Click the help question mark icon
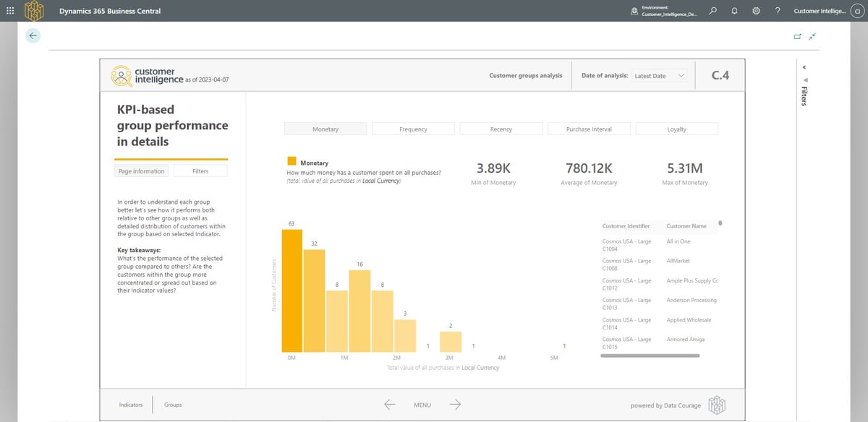The width and height of the screenshot is (868, 422). (777, 11)
